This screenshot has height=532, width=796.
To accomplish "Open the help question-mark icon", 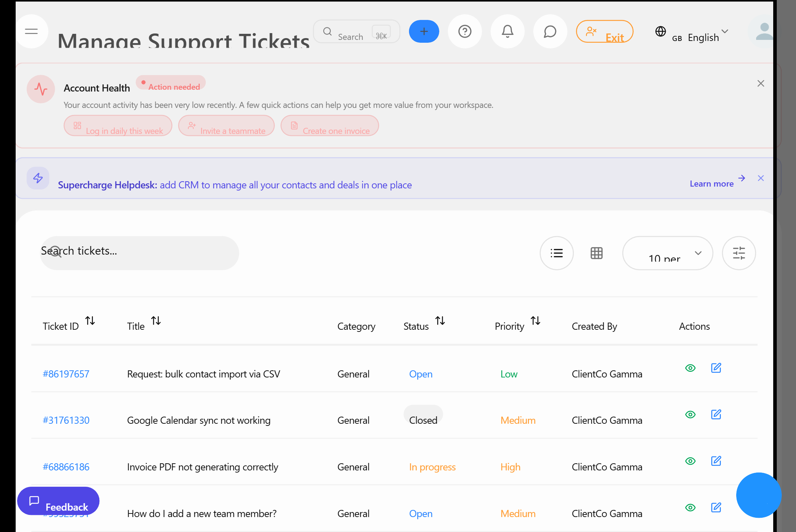I will coord(465,31).
